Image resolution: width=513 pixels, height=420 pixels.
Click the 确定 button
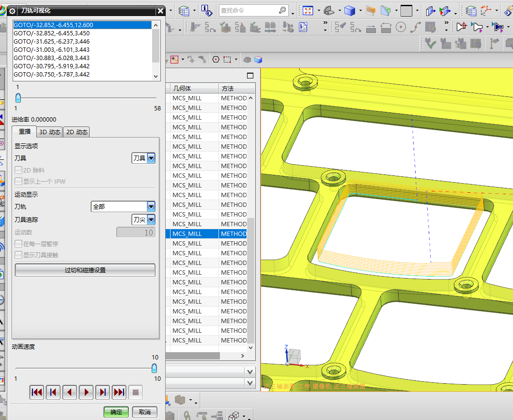[116, 412]
